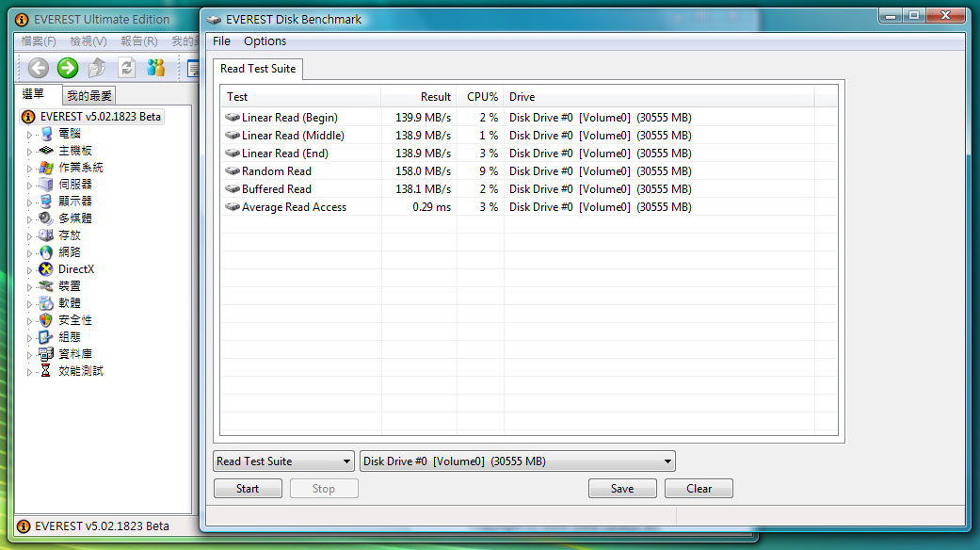Click the Clear button

click(x=699, y=489)
